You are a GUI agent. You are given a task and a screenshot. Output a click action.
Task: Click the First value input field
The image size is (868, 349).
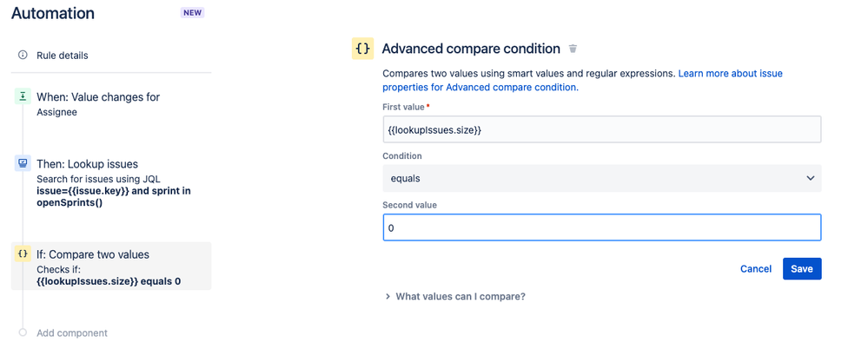[x=602, y=129]
